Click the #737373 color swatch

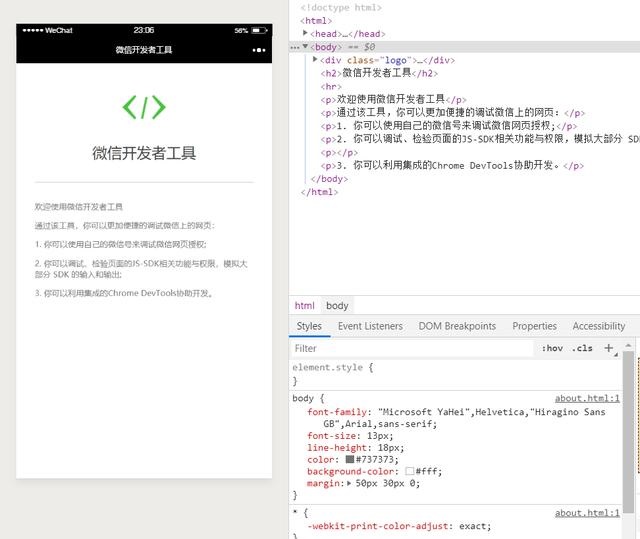point(350,459)
